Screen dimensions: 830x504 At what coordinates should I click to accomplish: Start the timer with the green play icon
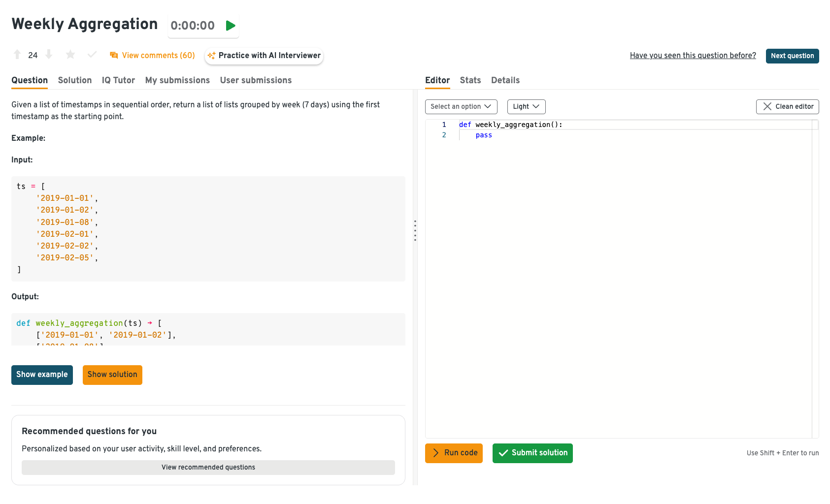(x=230, y=26)
